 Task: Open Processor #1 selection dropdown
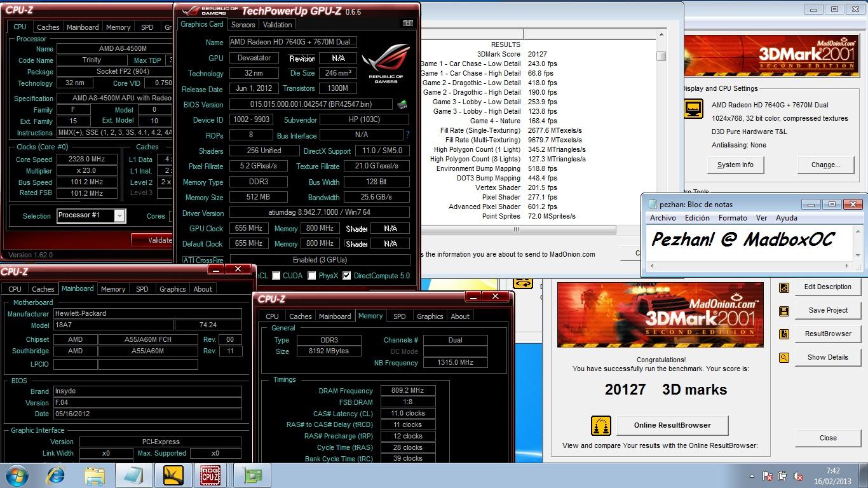[119, 215]
